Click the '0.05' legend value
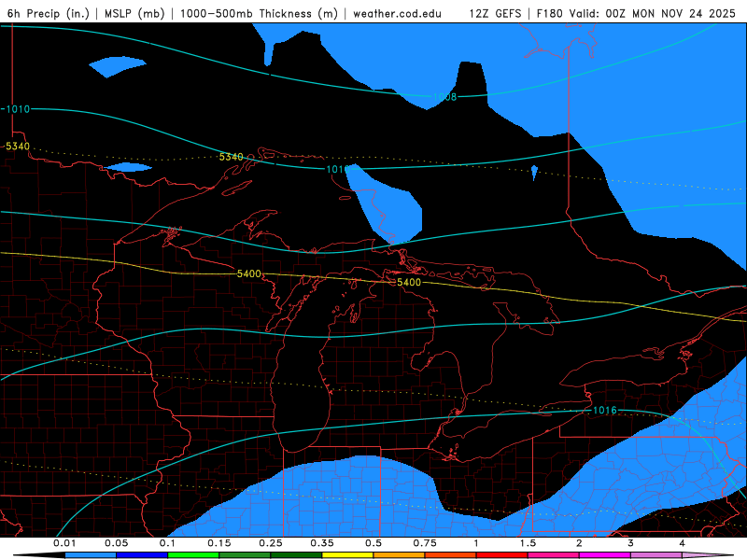The image size is (747, 560). [116, 543]
